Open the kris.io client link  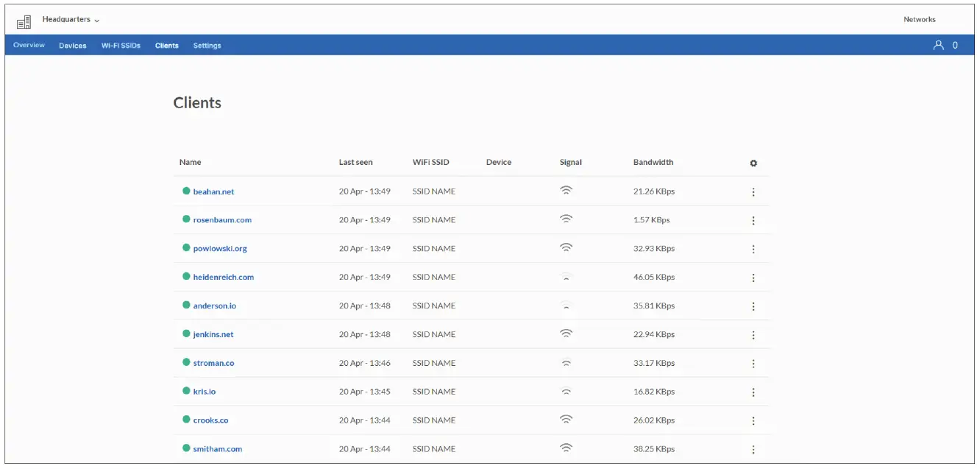(x=205, y=392)
